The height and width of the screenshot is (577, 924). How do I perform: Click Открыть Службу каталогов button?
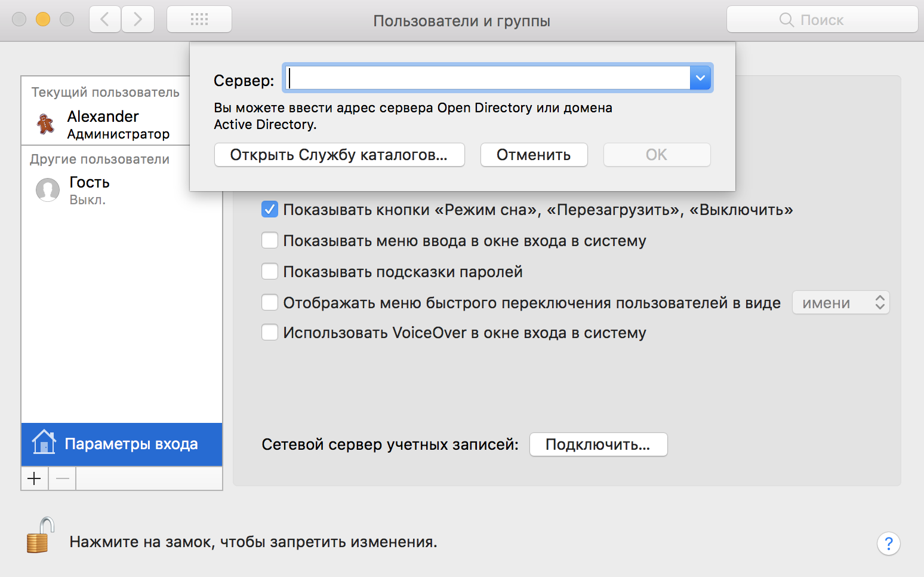coord(339,155)
